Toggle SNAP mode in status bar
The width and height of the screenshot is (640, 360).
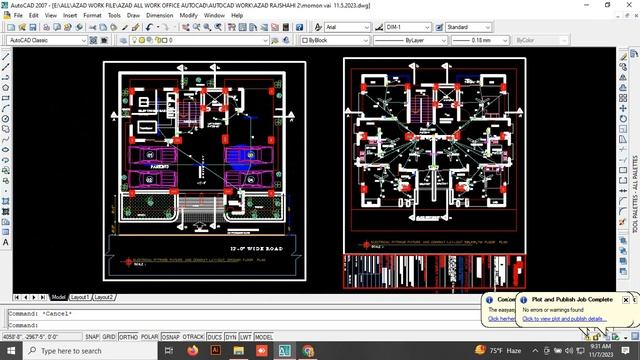(x=92, y=337)
